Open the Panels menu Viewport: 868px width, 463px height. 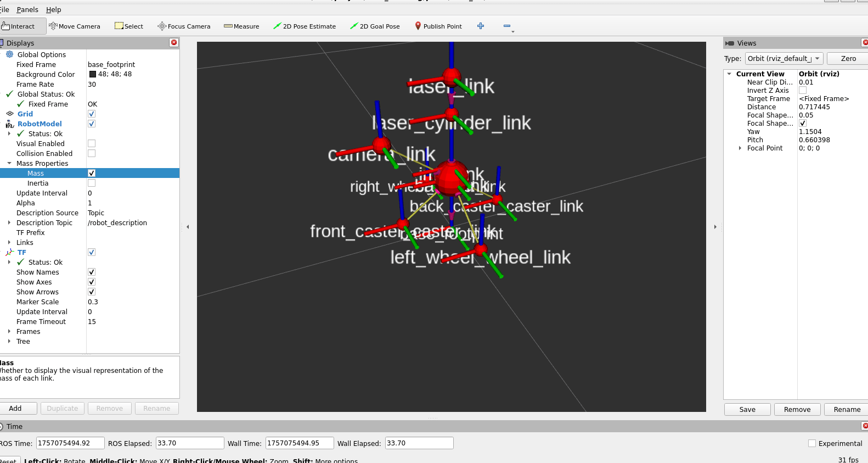[x=27, y=10]
